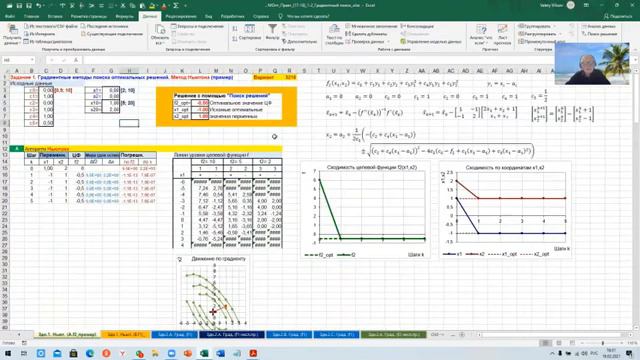This screenshot has height=360, width=640.
Task: Open Data Validation (Проверка данных) dropdown
Action: pos(367,42)
